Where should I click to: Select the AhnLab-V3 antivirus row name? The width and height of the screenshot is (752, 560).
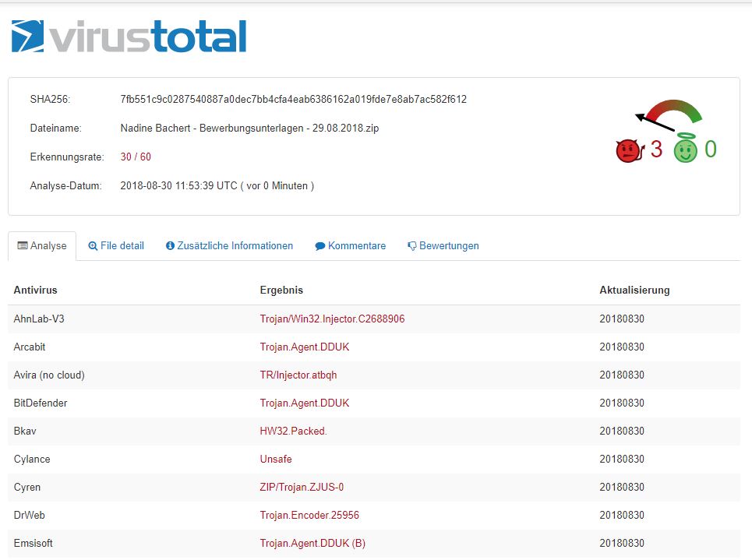39,319
